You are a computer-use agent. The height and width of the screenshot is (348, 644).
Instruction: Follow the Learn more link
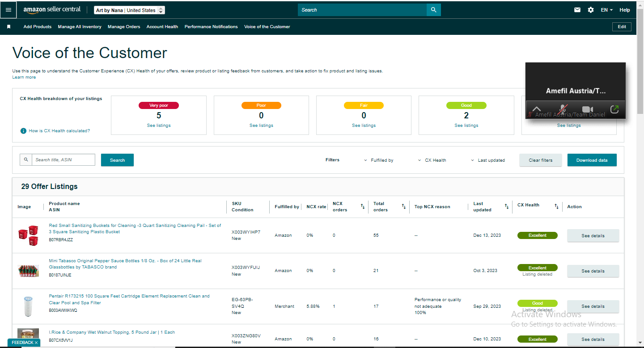pos(24,77)
